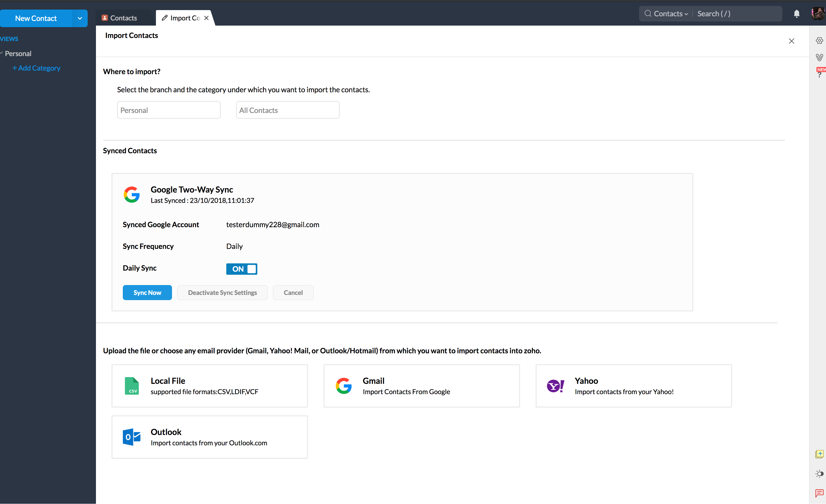This screenshot has height=504, width=826.
Task: Click the VIEWS heading in sidebar
Action: [x=9, y=39]
